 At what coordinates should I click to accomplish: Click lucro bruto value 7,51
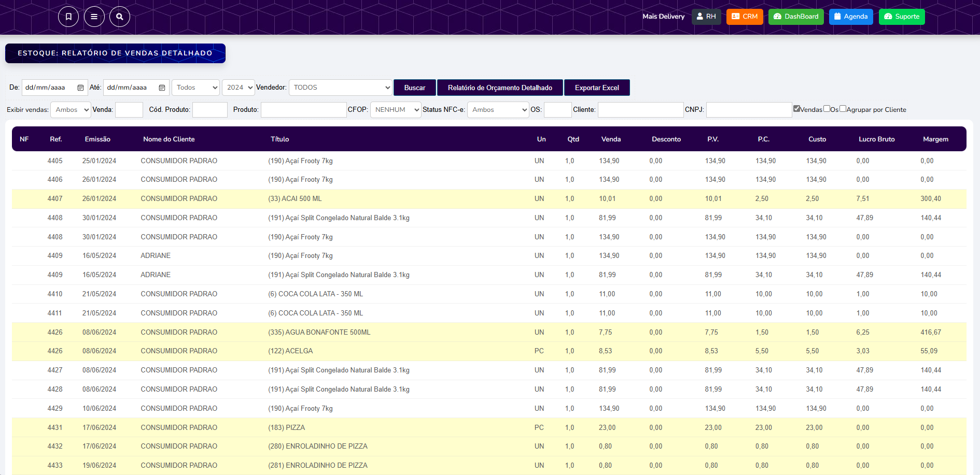[x=863, y=199]
